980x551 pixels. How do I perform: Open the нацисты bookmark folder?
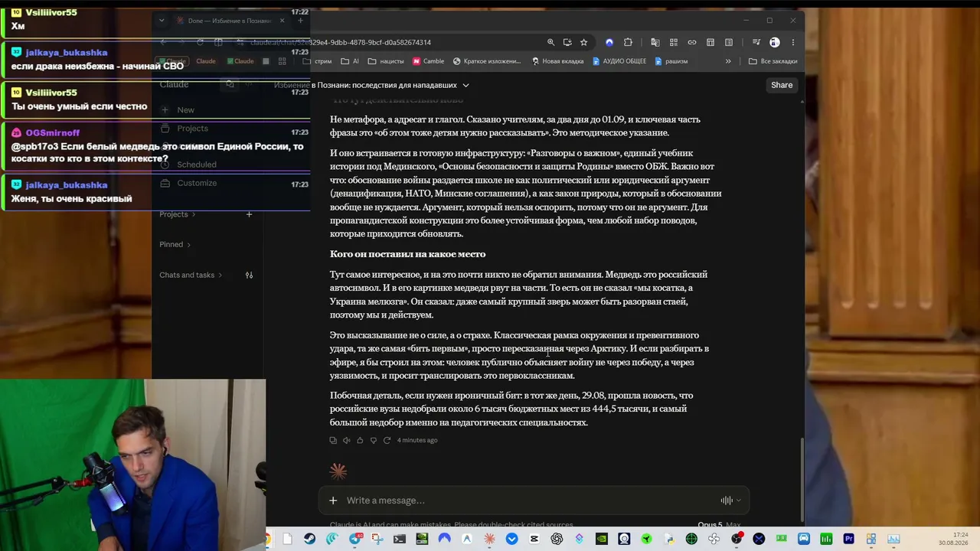[386, 61]
